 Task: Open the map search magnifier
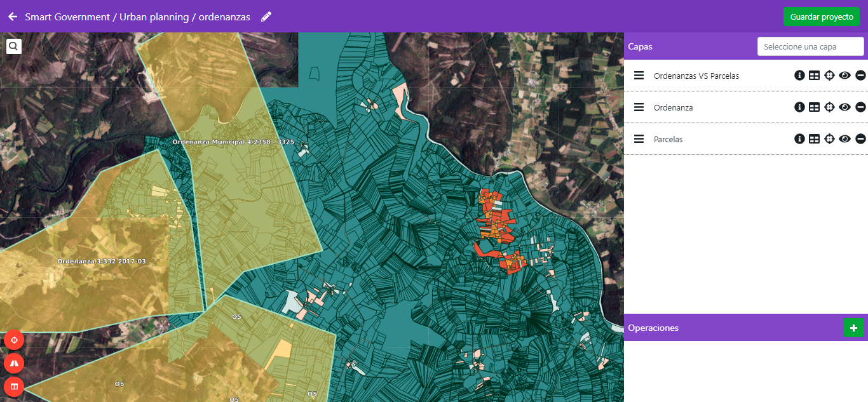14,46
